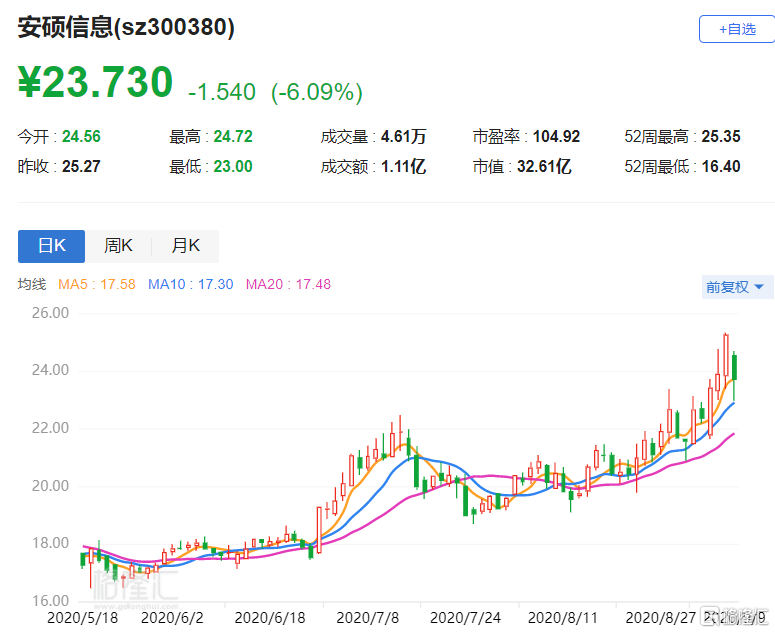
Task: Click the 2020/7/8 date axis label
Action: pos(367,618)
